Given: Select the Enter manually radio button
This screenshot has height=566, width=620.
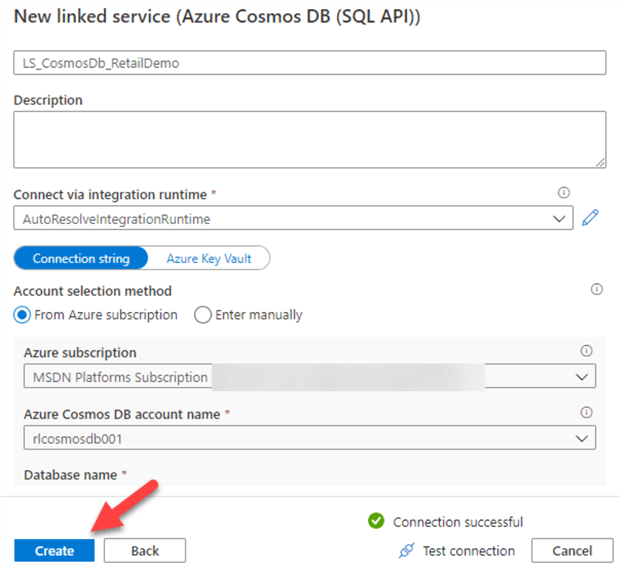Looking at the screenshot, I should tap(203, 315).
